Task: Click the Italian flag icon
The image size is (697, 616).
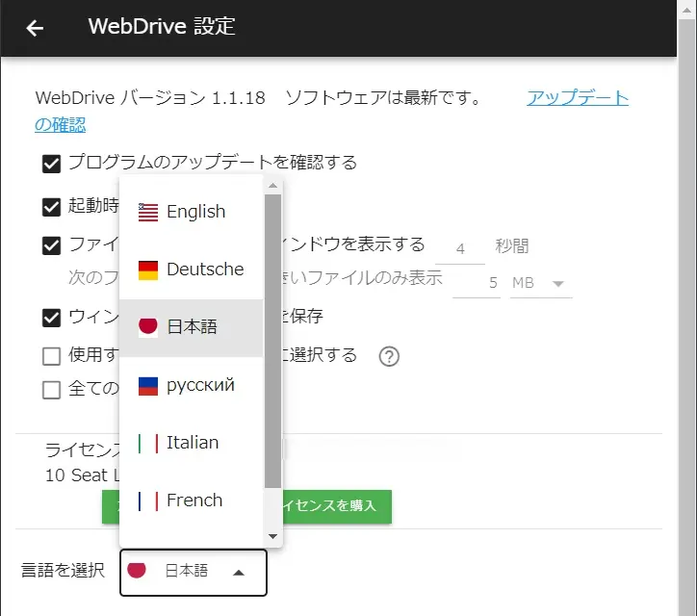Action: coord(148,443)
